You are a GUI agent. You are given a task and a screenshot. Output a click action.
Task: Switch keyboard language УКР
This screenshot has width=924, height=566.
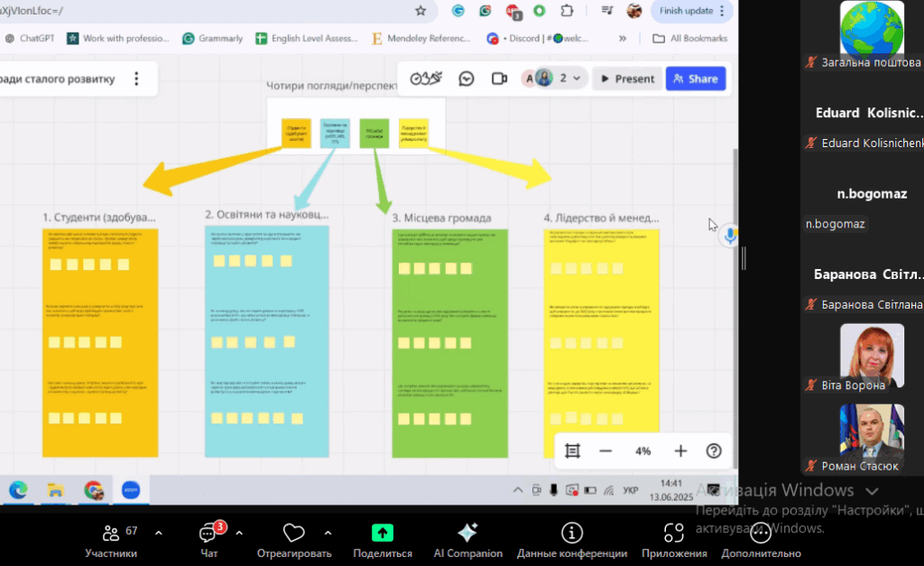(x=631, y=490)
